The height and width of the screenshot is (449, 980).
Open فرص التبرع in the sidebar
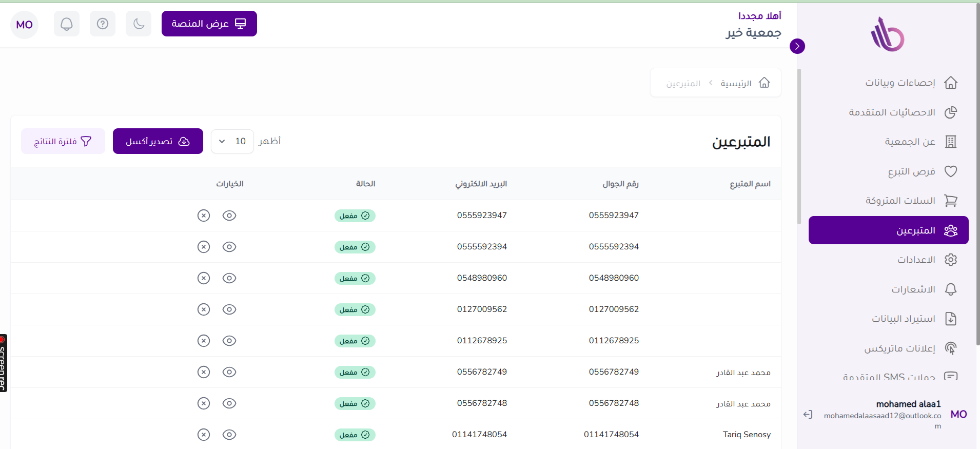(911, 171)
